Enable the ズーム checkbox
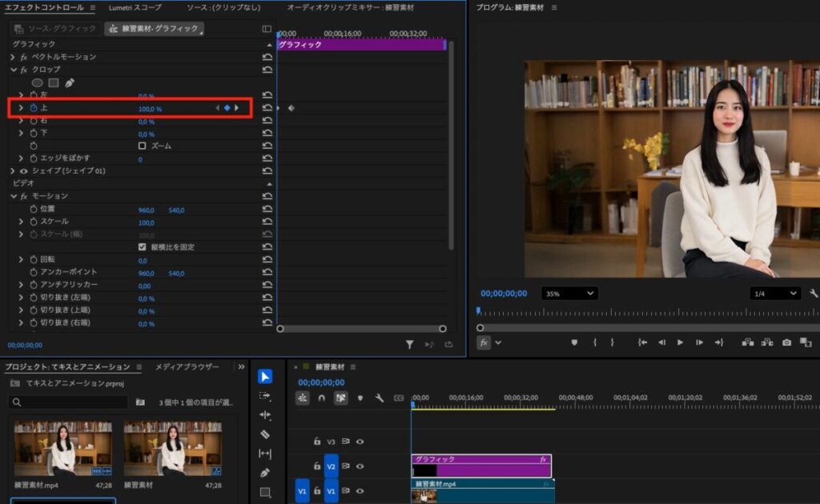The width and height of the screenshot is (820, 504). [143, 146]
